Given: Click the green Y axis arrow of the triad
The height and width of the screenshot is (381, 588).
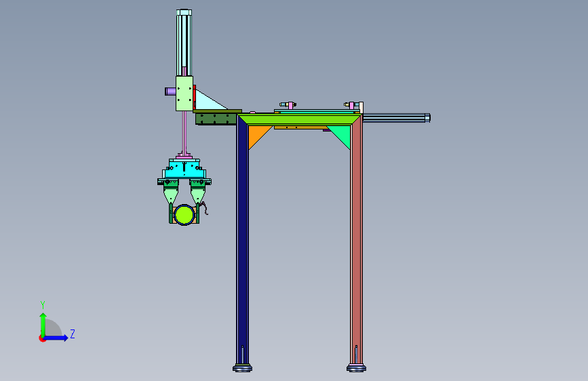Looking at the screenshot, I should 43,324.
